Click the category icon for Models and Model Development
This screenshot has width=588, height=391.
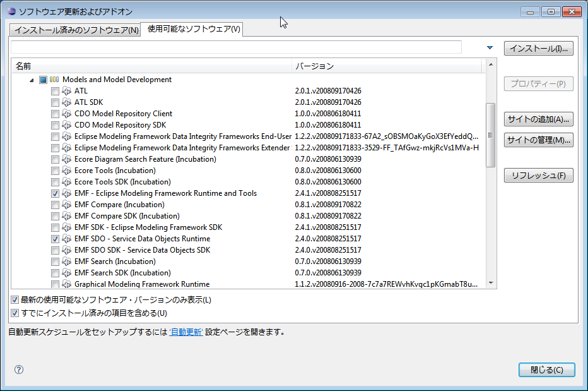(x=54, y=80)
